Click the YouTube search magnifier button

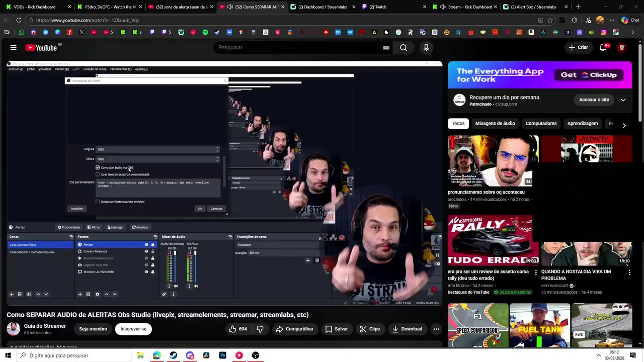click(x=404, y=47)
